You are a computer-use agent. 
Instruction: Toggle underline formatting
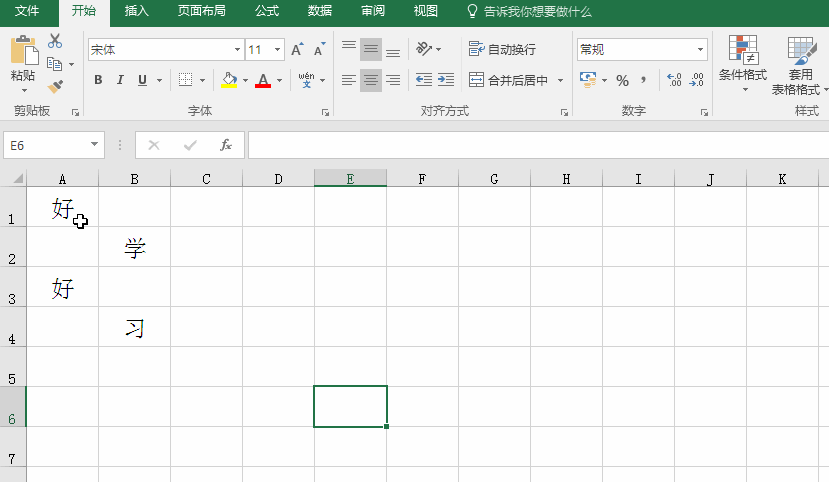142,80
